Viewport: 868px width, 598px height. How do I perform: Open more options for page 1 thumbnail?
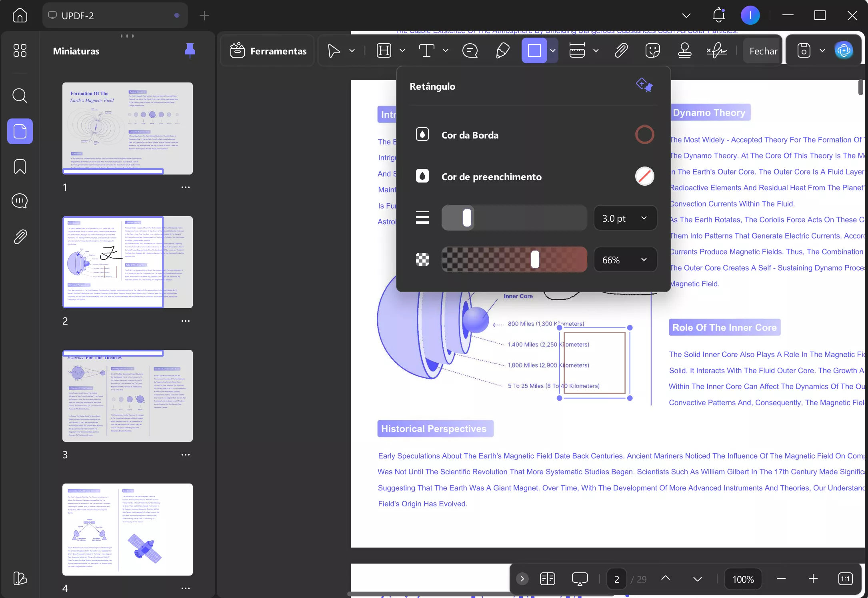186,187
